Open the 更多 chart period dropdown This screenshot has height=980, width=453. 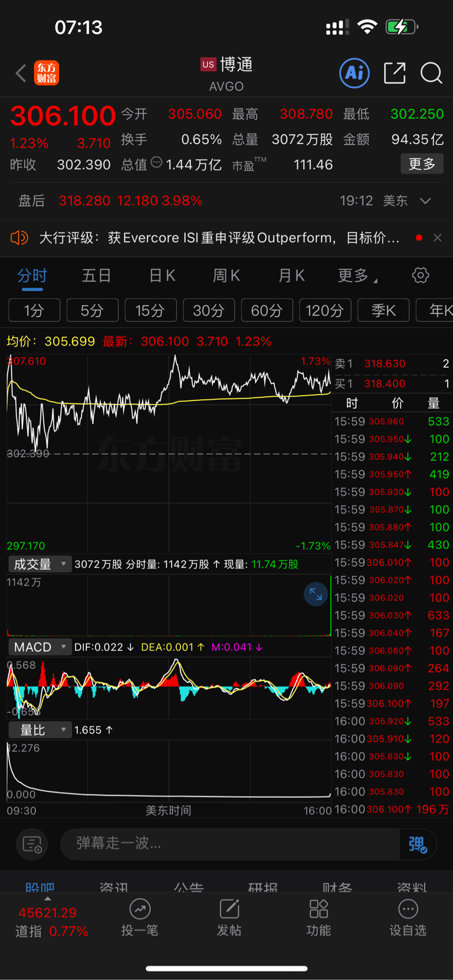tap(357, 275)
